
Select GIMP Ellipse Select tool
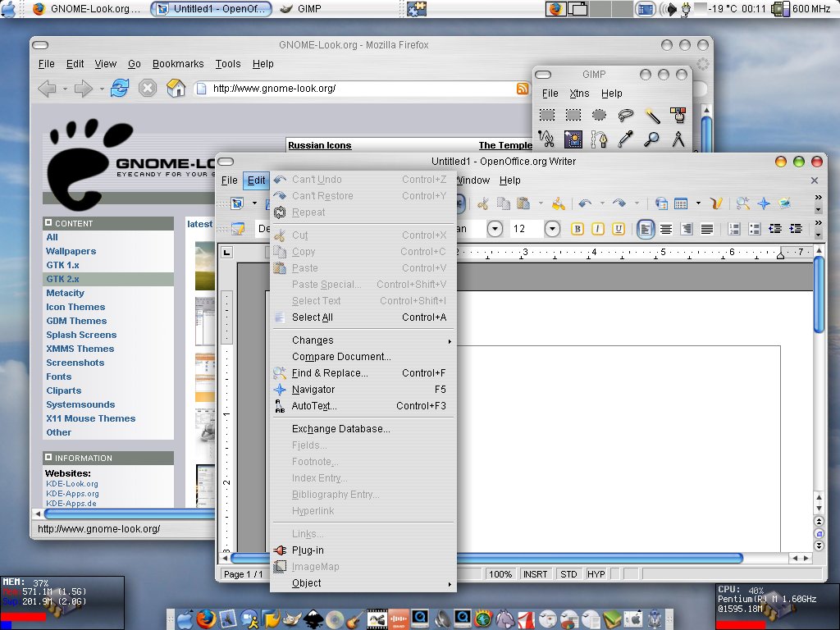click(599, 115)
